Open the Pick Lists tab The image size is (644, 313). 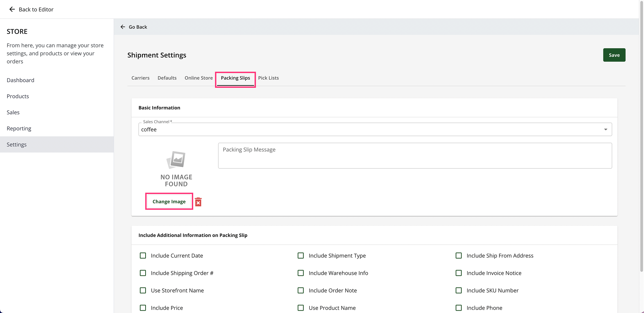[268, 78]
